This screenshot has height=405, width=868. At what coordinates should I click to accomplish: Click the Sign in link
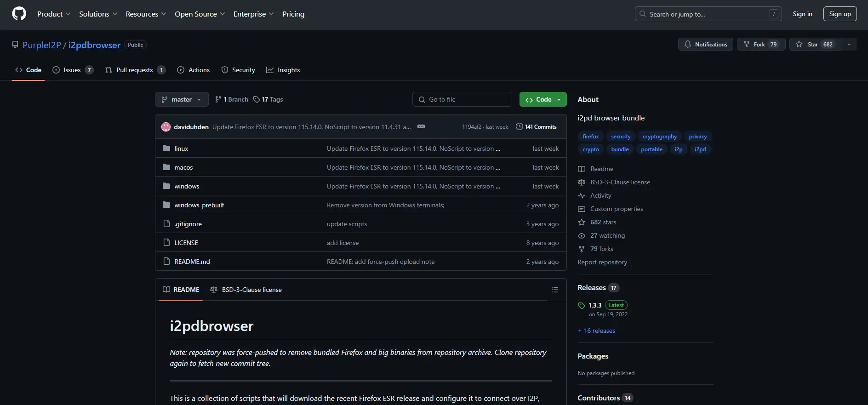pos(802,14)
